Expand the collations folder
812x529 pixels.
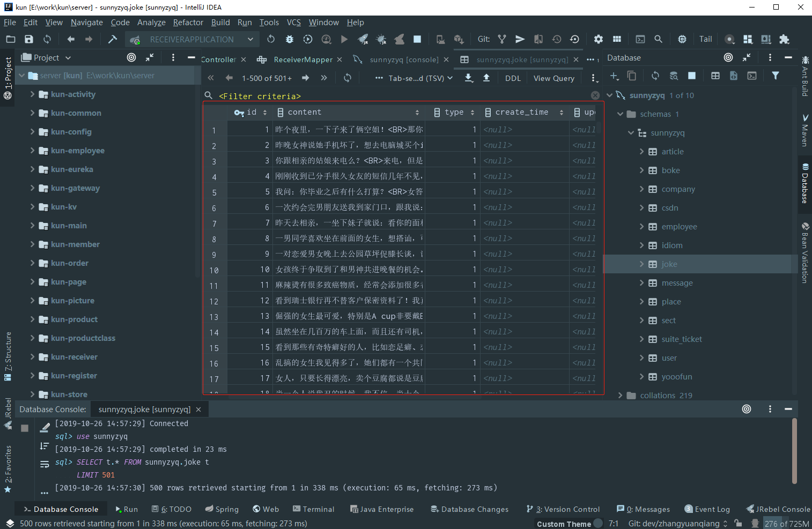[620, 396]
